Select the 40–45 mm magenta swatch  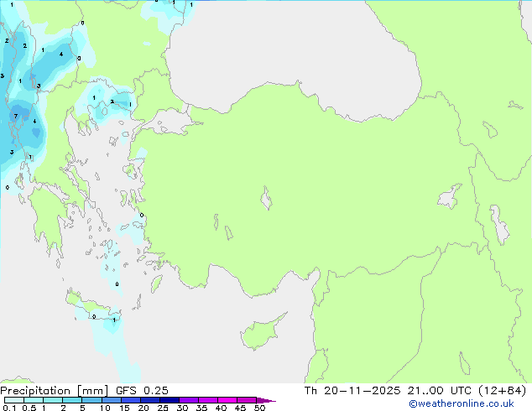coord(227,400)
